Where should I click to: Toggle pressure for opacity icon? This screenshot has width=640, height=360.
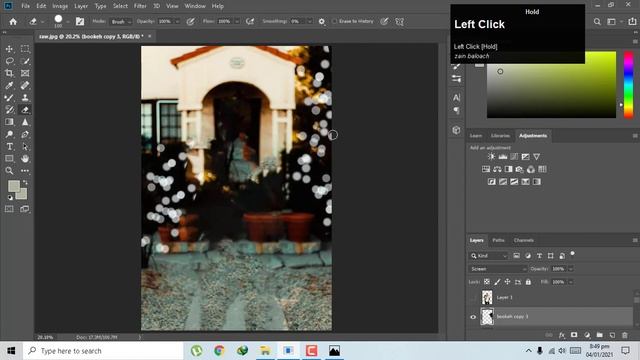[x=191, y=22]
